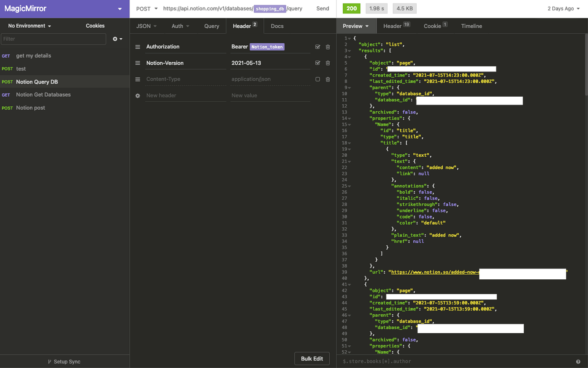Open the gear settings for new header
588x368 pixels.
coord(137,96)
